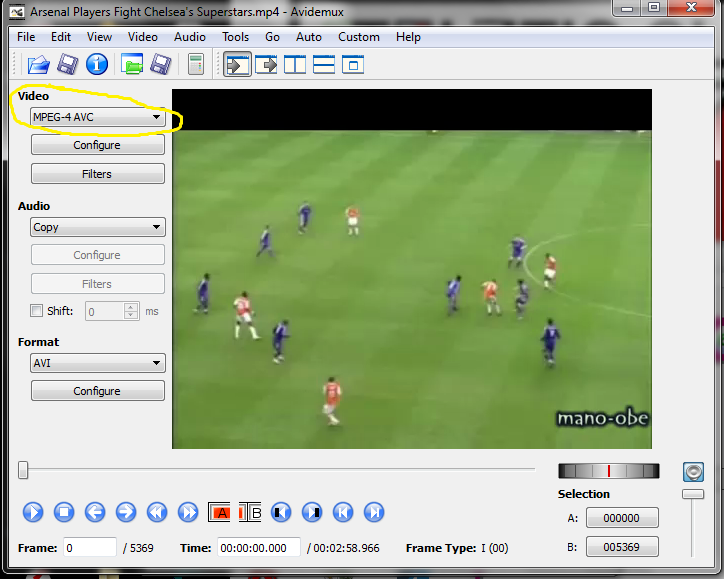
Task: Click the video preview area
Action: (x=411, y=269)
